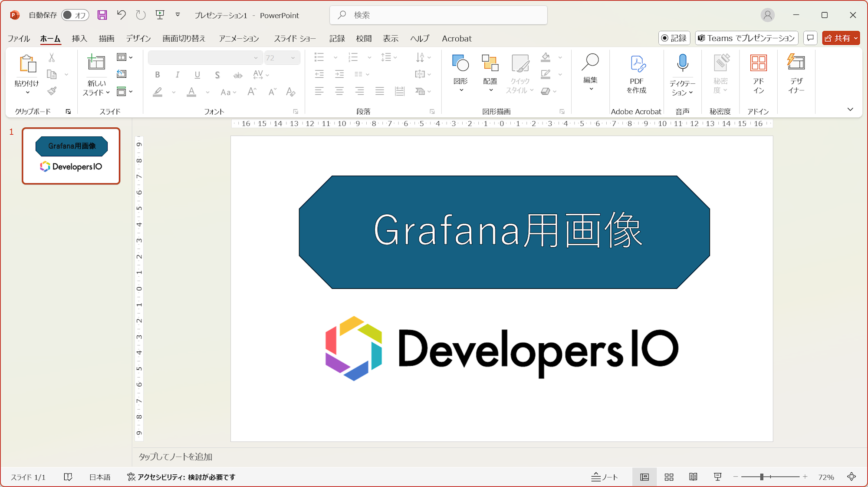Click the comments speech bubble icon
This screenshot has height=487, width=868.
click(x=810, y=38)
